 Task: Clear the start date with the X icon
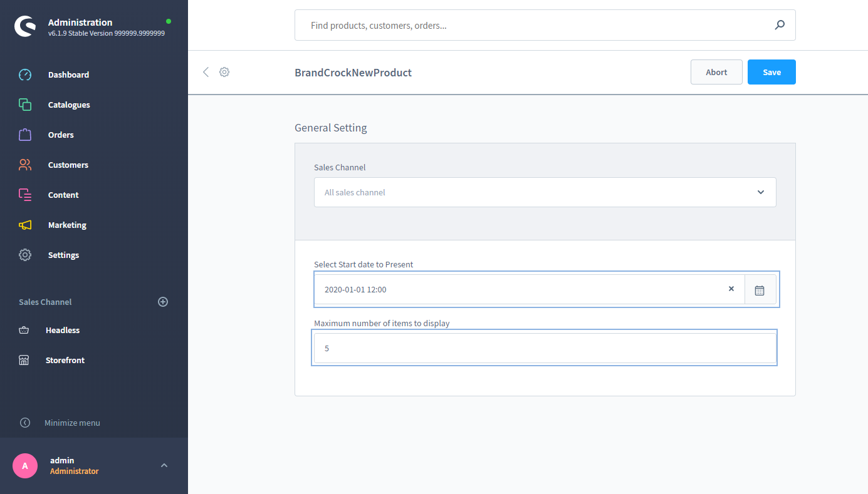coord(731,289)
